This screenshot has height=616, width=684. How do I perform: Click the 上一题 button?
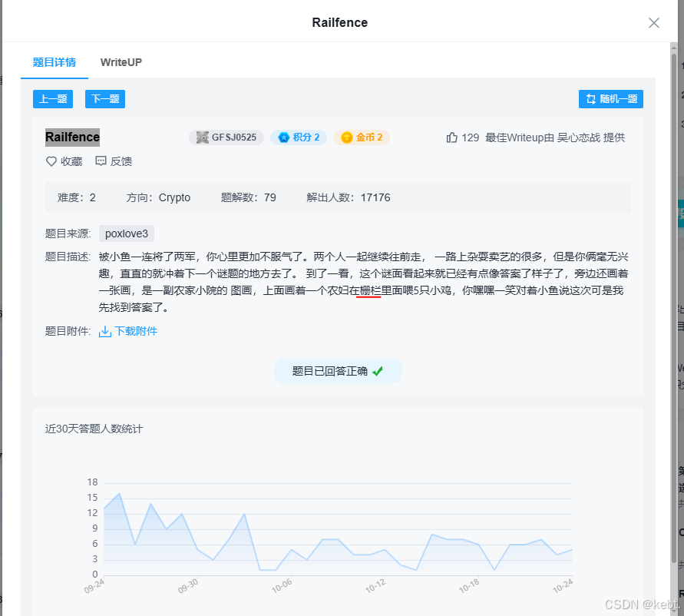tap(52, 98)
